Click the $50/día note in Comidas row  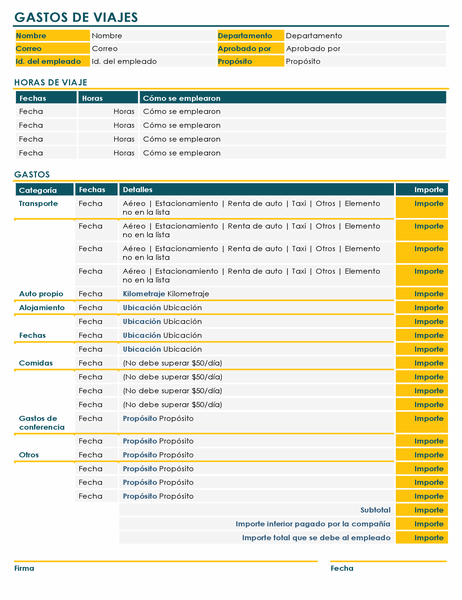[x=172, y=363]
